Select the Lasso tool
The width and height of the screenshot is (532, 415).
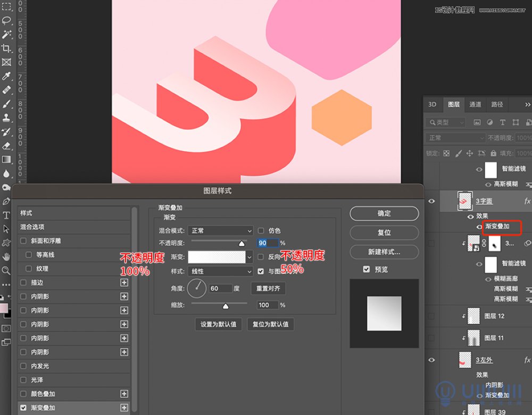[x=6, y=21]
